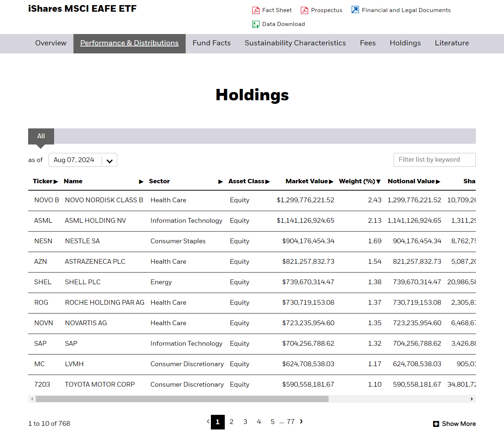Click the Fact Sheet PDF icon

pyautogui.click(x=255, y=10)
